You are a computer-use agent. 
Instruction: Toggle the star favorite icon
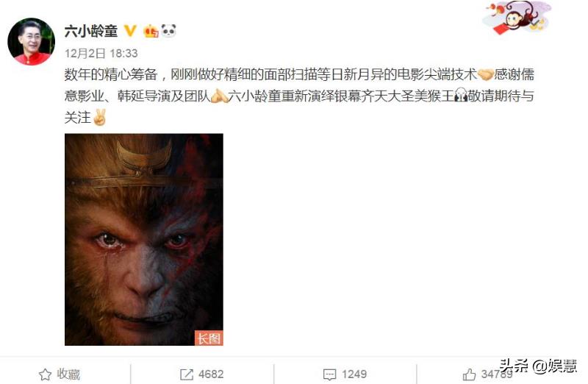[x=45, y=374]
